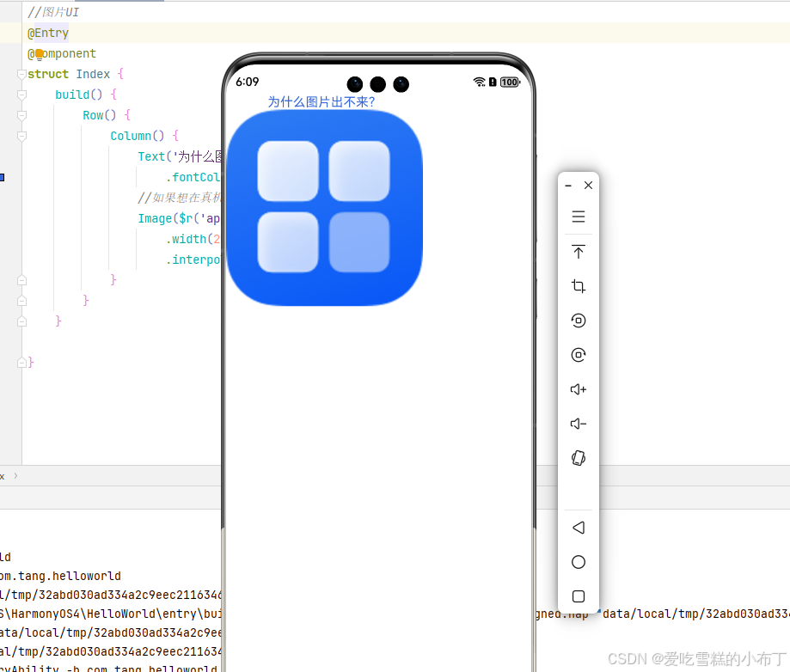Click the emulator pin-to-top arrow icon
The image size is (790, 672).
click(x=579, y=252)
